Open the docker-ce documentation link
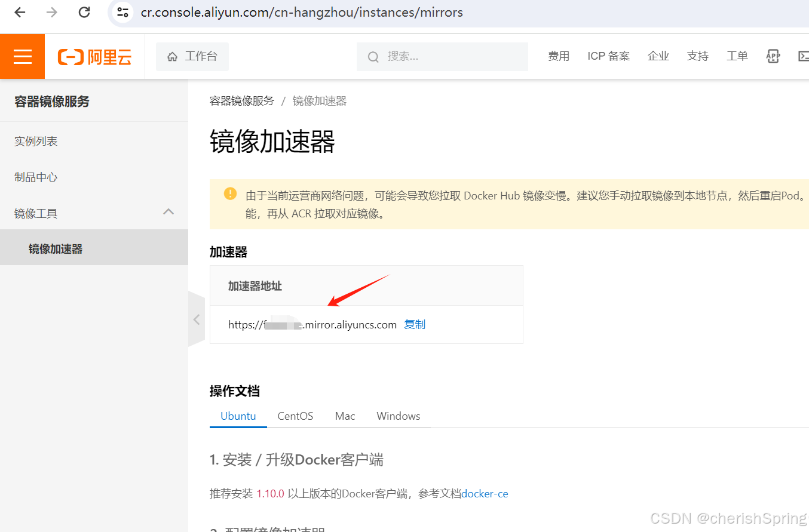This screenshot has width=809, height=532. tap(485, 494)
